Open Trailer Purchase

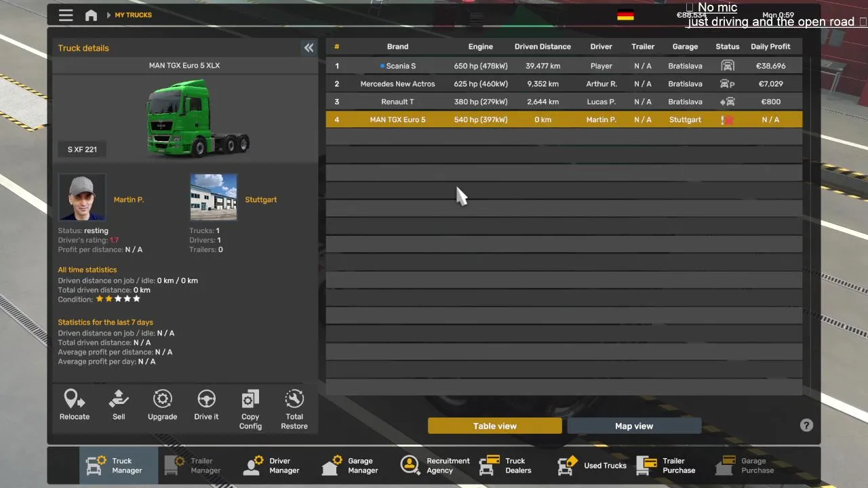[x=669, y=466]
